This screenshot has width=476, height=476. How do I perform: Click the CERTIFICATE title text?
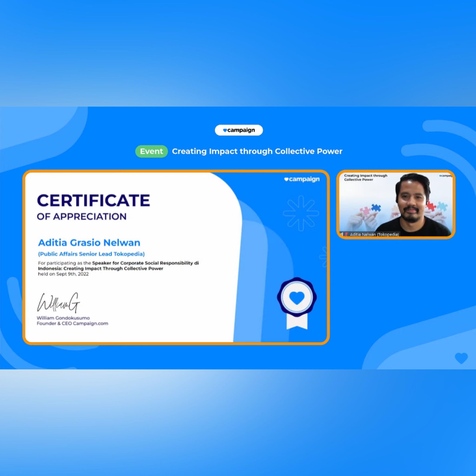point(93,200)
